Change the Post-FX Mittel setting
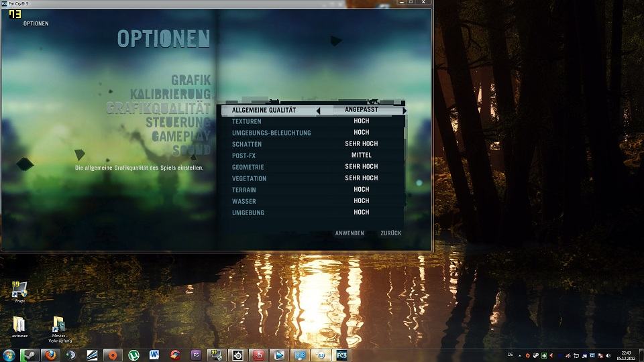This screenshot has height=362, width=644. pos(362,155)
